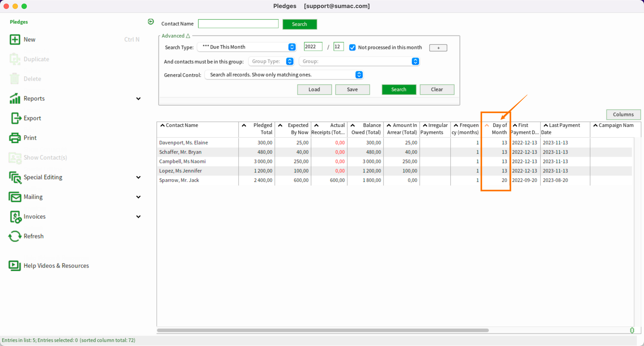Click the Pledges heading in sidebar
Viewport: 644px width, 346px height.
[19, 22]
